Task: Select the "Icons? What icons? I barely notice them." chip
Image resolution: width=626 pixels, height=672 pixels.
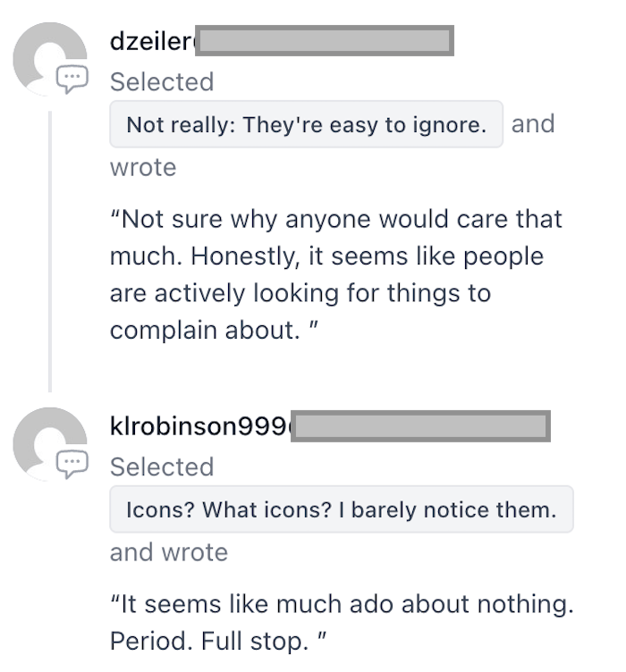Action: (341, 510)
